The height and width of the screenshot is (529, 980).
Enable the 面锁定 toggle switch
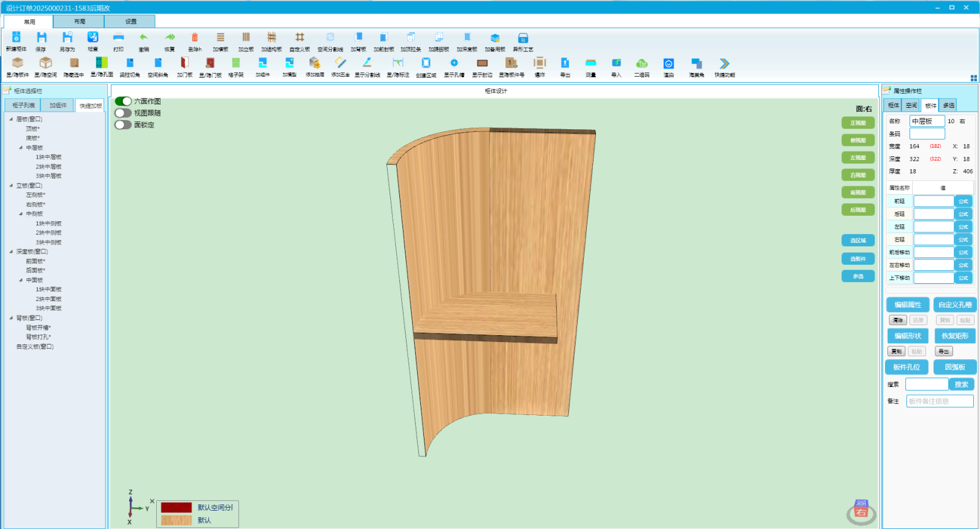pos(123,124)
